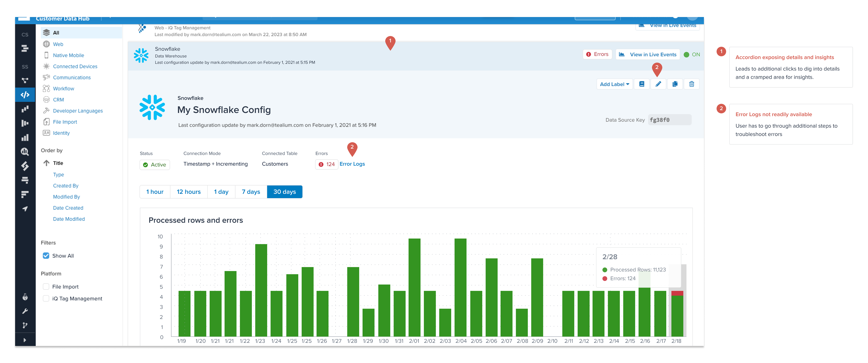The width and height of the screenshot is (868, 363).
Task: Select the 30 days time range tab
Action: pyautogui.click(x=285, y=191)
